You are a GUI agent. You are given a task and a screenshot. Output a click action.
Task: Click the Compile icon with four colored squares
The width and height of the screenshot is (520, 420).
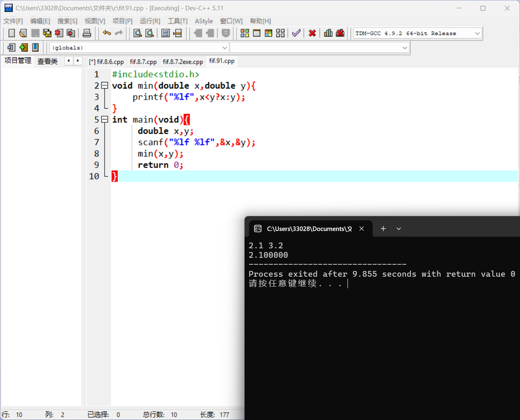(x=245, y=33)
